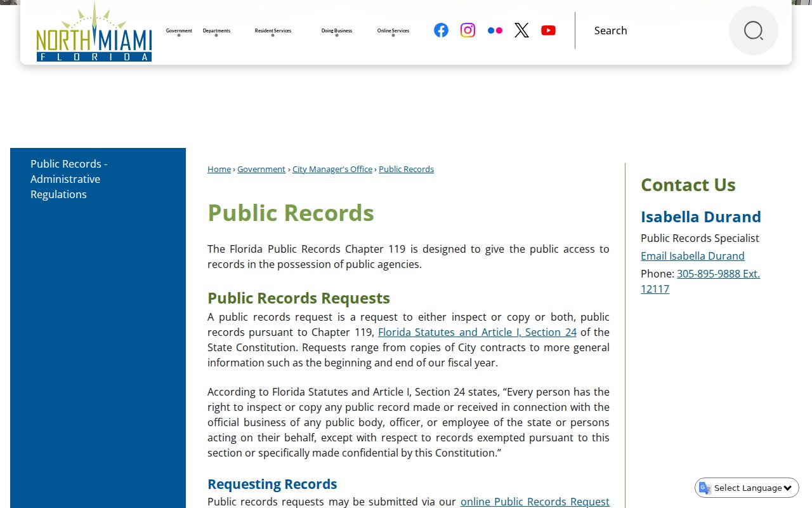Image resolution: width=812 pixels, height=508 pixels.
Task: Open the X (Twitter) social icon
Action: [521, 30]
